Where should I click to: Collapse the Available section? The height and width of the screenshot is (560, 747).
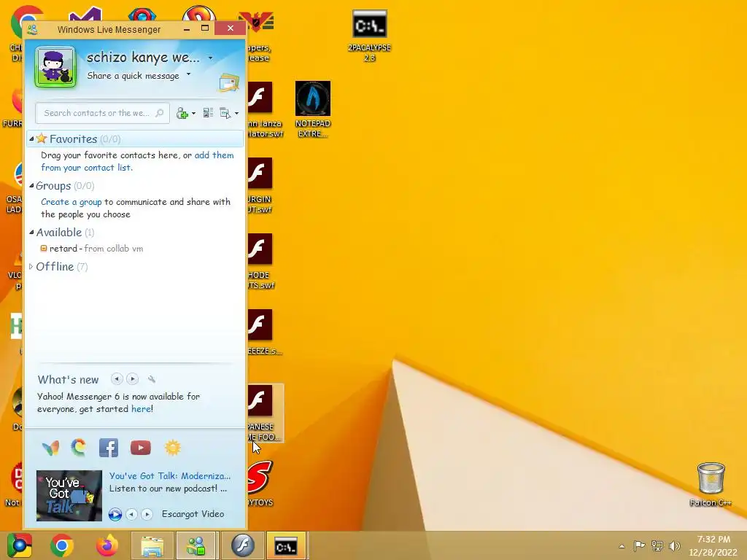coord(31,233)
